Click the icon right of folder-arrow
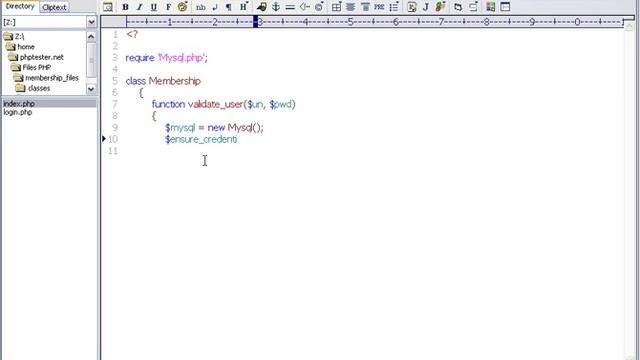This screenshot has height=360, width=640. 473,7
